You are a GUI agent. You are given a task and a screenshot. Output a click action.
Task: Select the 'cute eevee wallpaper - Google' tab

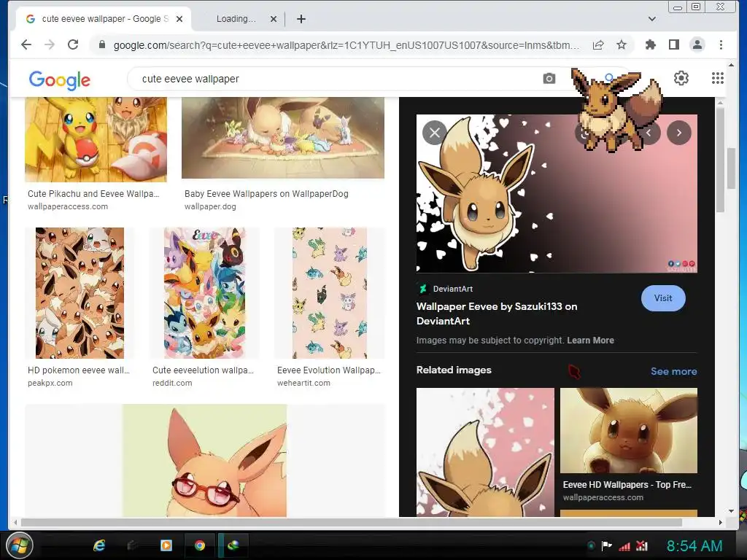(x=102, y=19)
